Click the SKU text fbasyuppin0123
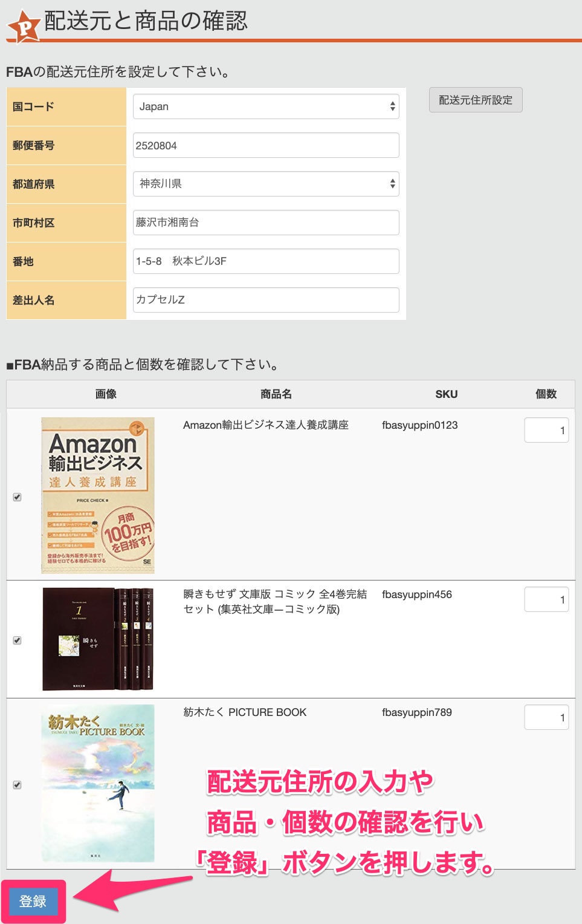The height and width of the screenshot is (924, 582). 420,425
